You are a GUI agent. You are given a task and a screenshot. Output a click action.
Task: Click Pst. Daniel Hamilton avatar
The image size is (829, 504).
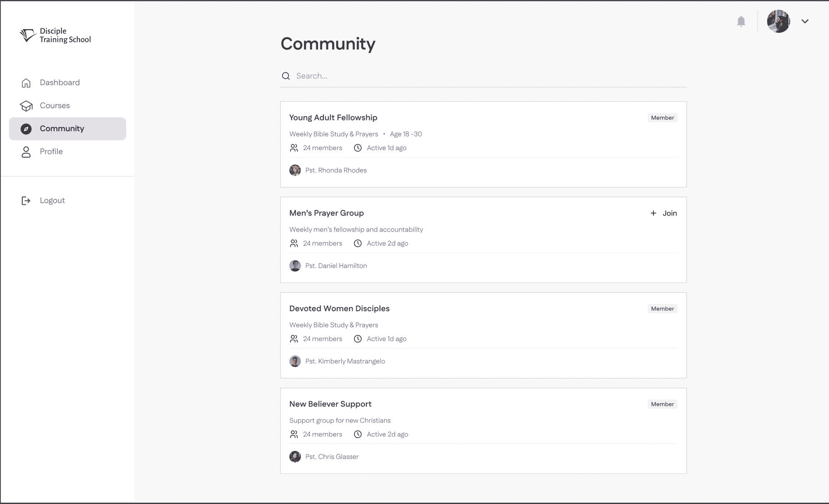pyautogui.click(x=295, y=266)
